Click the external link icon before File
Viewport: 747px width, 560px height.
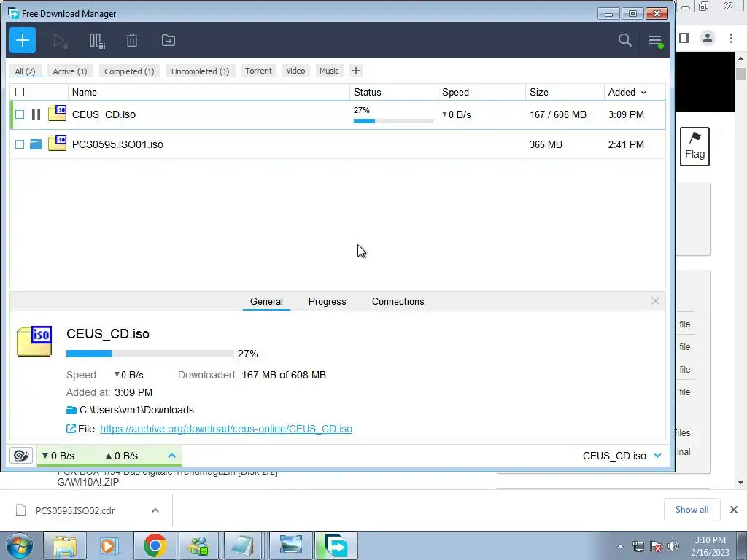[71, 429]
